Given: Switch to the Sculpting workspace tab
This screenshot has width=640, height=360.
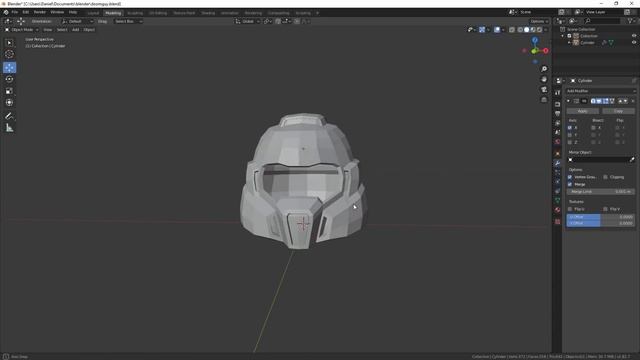Looking at the screenshot, I should coord(135,13).
